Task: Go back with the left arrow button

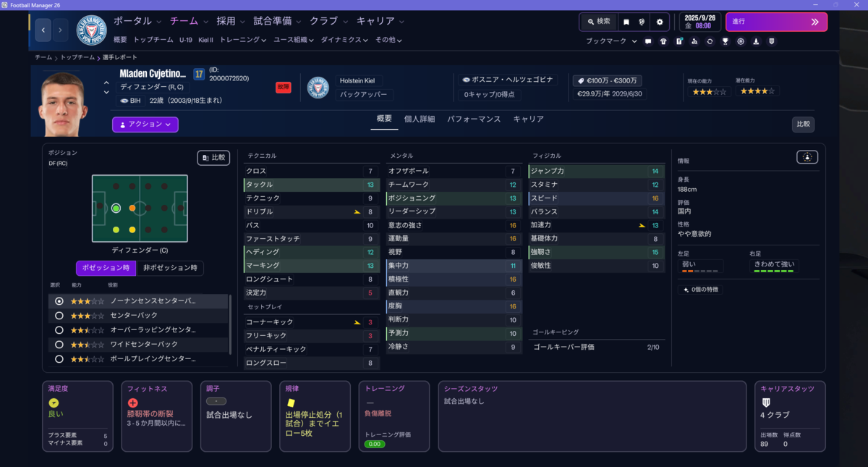Action: pyautogui.click(x=43, y=30)
